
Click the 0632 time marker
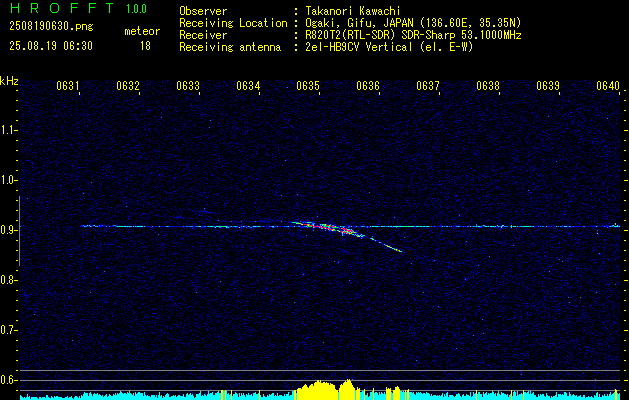tap(128, 86)
